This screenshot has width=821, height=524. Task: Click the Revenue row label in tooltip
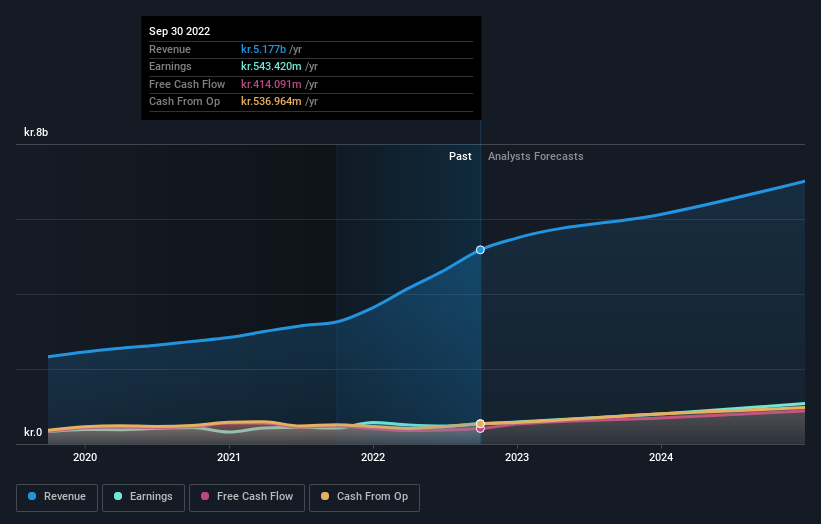170,49
